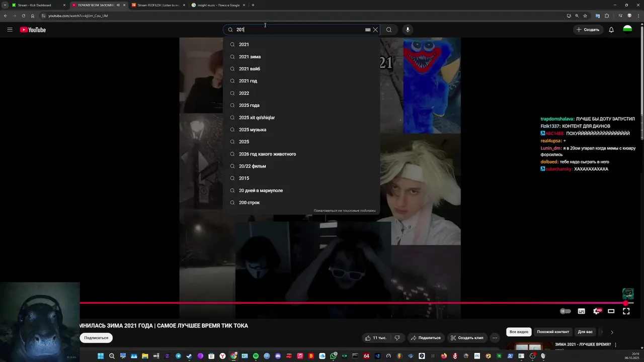Open the browser extensions puzzle icon

[607, 16]
